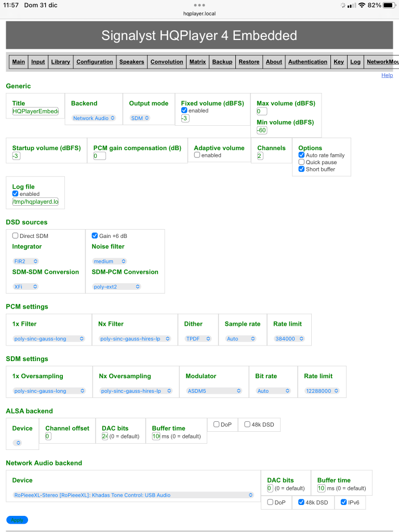Open the Matrix tab
Screen dimensions: 399x532
coord(197,62)
